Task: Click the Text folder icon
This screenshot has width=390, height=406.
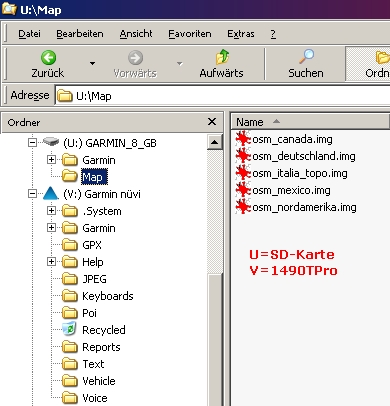Action: click(70, 364)
